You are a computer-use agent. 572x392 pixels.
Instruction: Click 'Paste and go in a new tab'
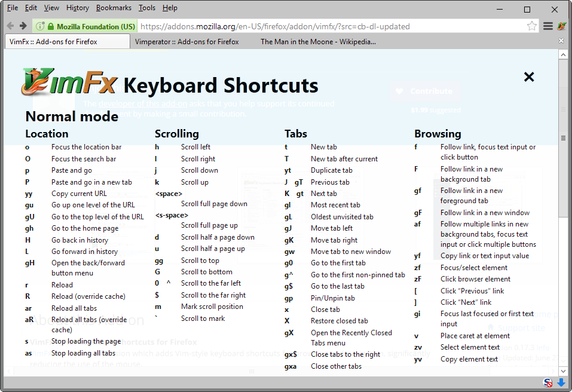pyautogui.click(x=91, y=182)
